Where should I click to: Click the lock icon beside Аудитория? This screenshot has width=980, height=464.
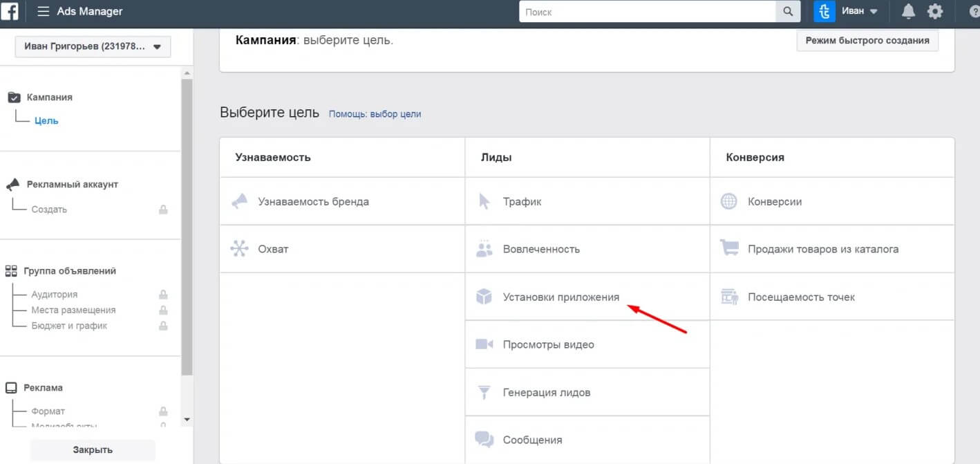coord(163,295)
